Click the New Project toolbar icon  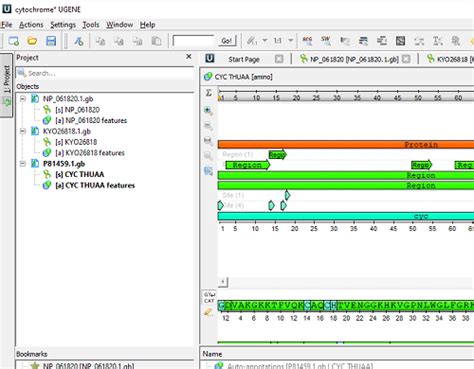pyautogui.click(x=13, y=41)
